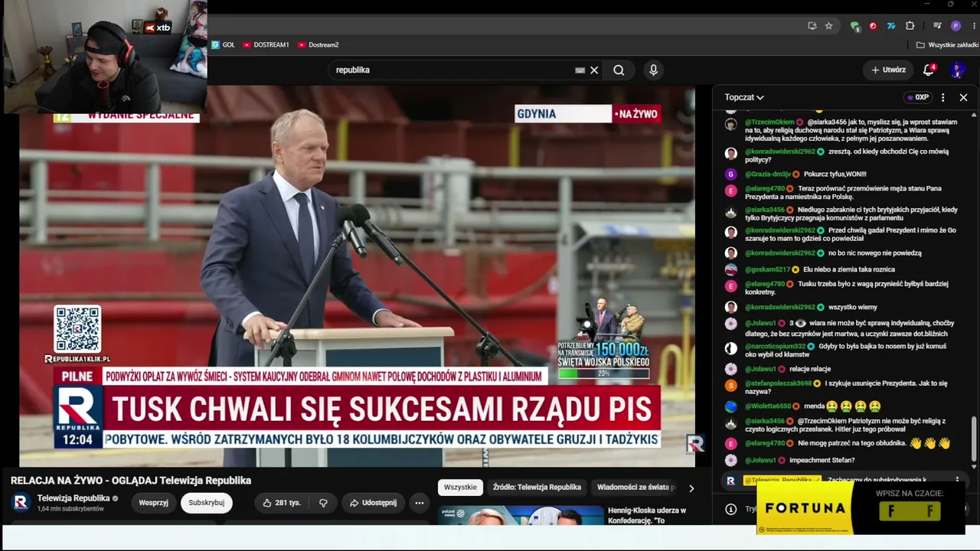Click the "relacje relacje" chat message
The image size is (980, 551).
coord(810,369)
